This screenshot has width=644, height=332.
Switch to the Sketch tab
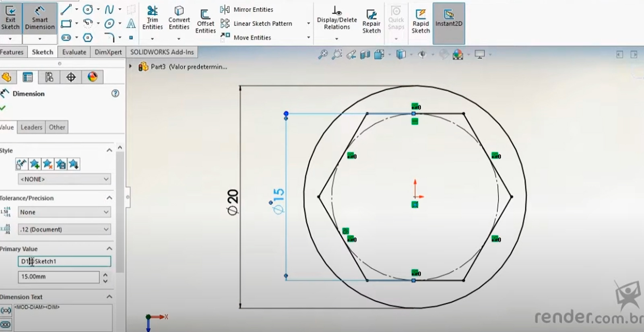click(42, 52)
